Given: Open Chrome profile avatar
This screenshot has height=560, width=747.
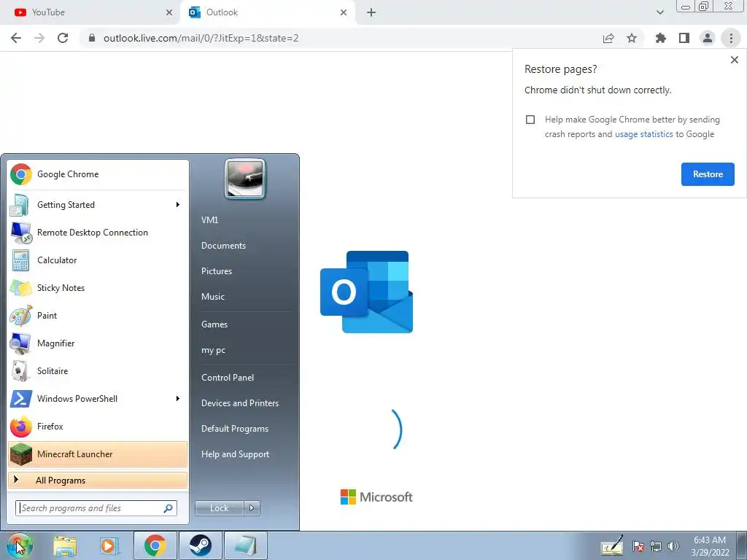Looking at the screenshot, I should click(x=708, y=38).
